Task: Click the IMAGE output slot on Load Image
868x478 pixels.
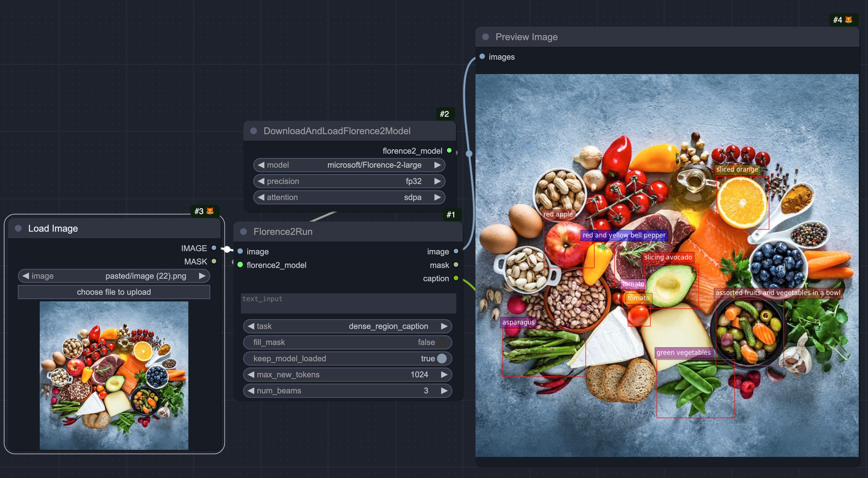Action: coord(214,248)
